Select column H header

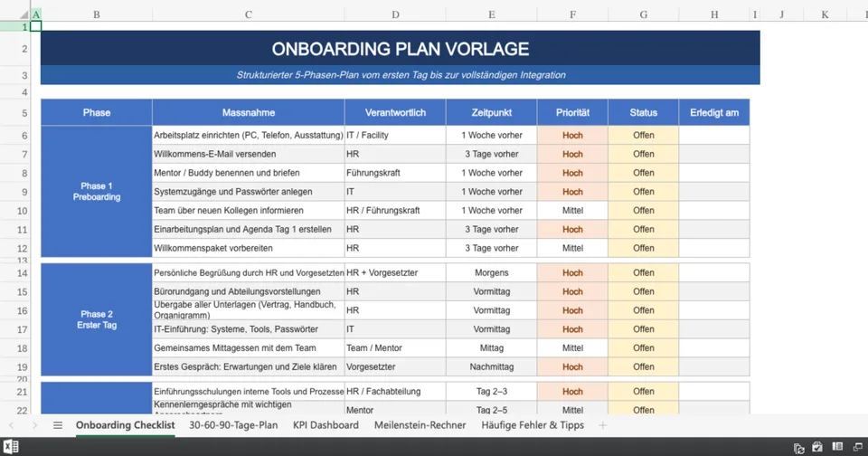coord(714,15)
